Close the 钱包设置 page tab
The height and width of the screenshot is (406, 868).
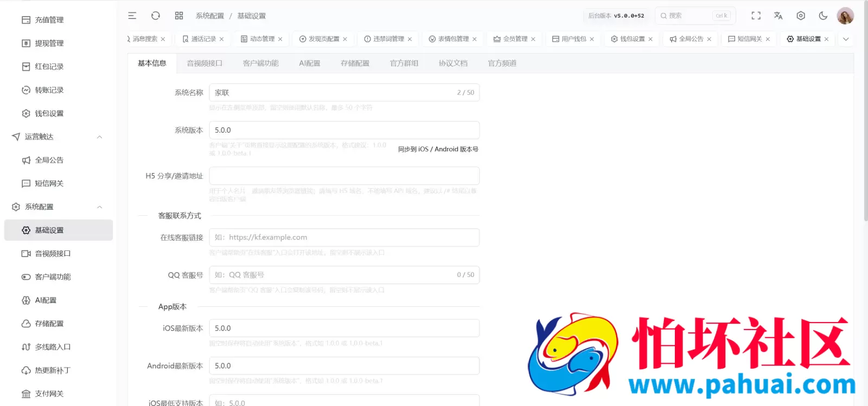650,39
